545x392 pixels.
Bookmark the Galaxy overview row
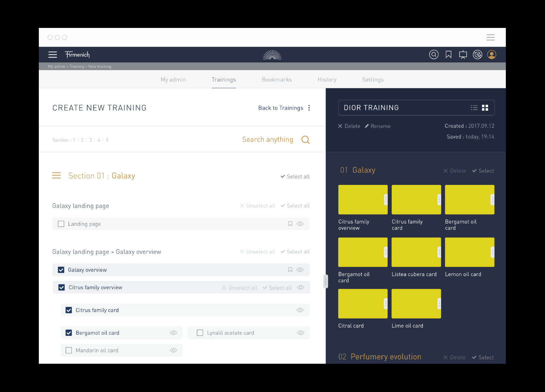click(x=290, y=270)
